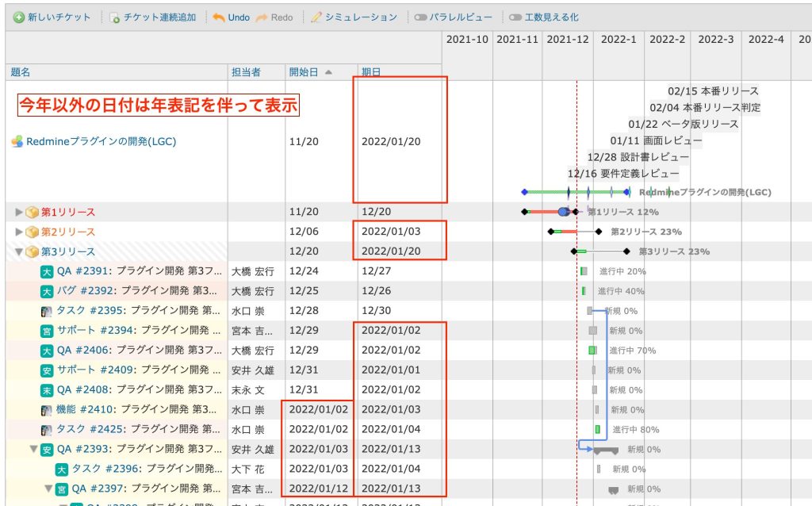Click the Redmine project icon
812x506 pixels.
tap(17, 141)
